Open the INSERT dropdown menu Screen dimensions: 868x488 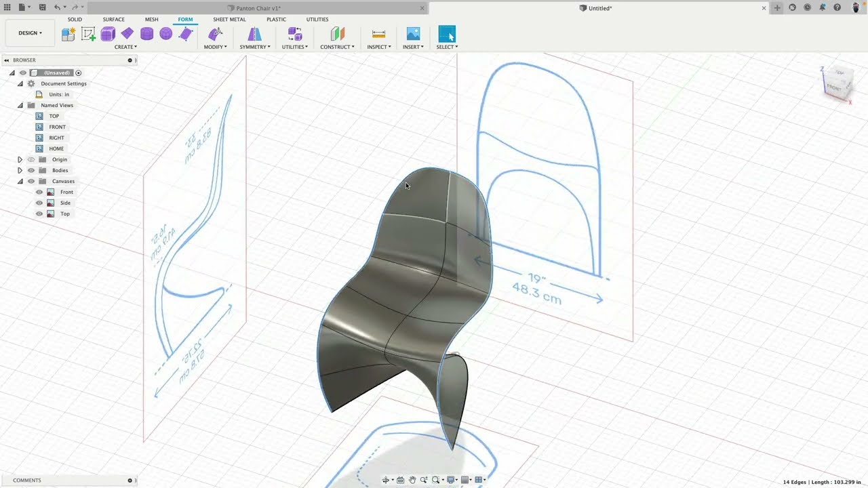tap(413, 47)
